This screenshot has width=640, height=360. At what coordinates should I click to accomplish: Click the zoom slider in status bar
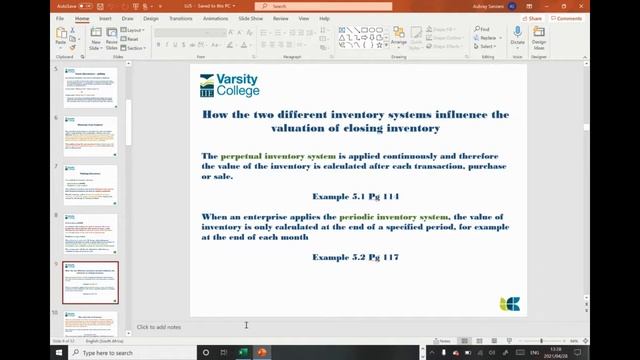click(541, 341)
